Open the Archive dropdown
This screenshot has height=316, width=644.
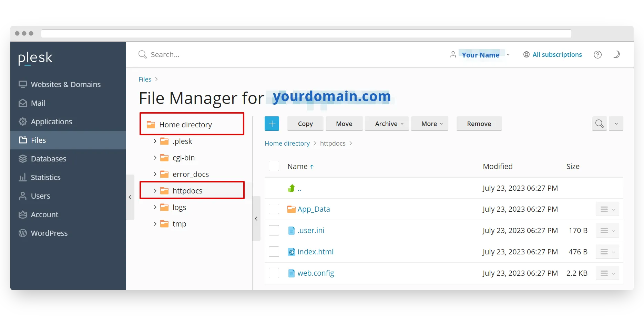coord(387,124)
